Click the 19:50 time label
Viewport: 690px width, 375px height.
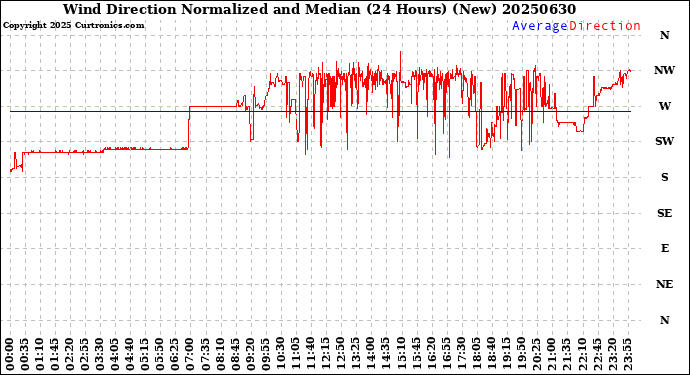[x=521, y=354]
